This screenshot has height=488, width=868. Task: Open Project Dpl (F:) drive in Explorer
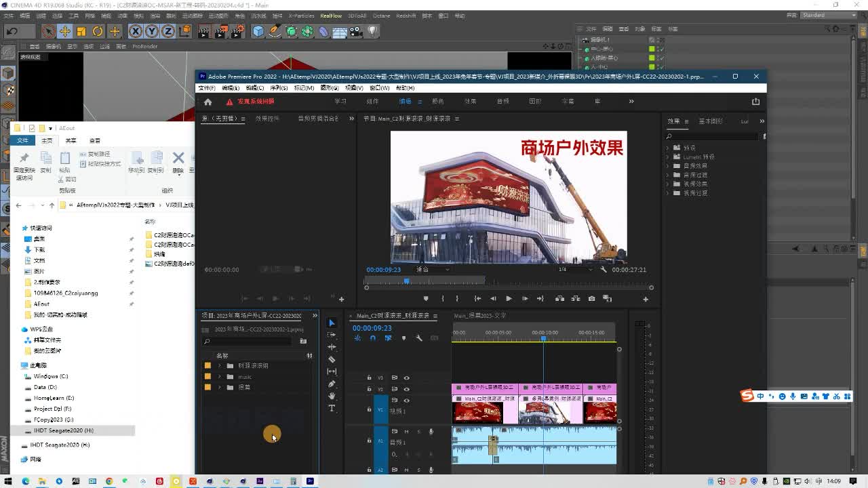tap(52, 409)
